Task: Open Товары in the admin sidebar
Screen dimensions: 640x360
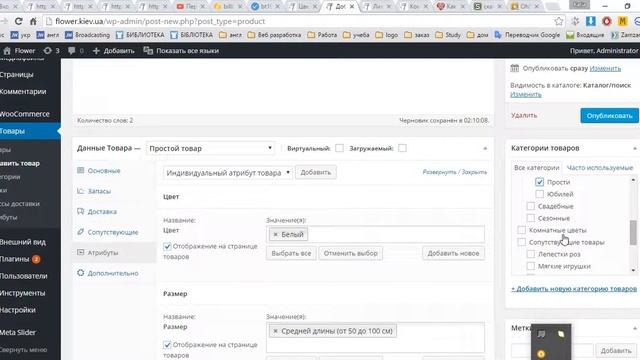Action: tap(30, 131)
